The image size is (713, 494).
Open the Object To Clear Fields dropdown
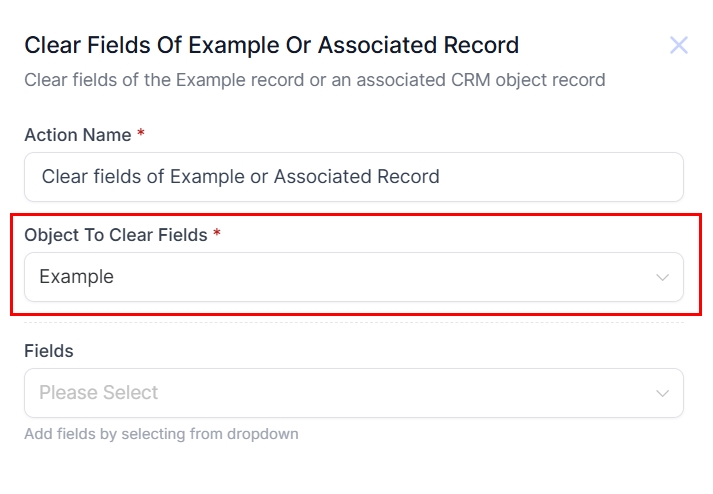pyautogui.click(x=353, y=277)
